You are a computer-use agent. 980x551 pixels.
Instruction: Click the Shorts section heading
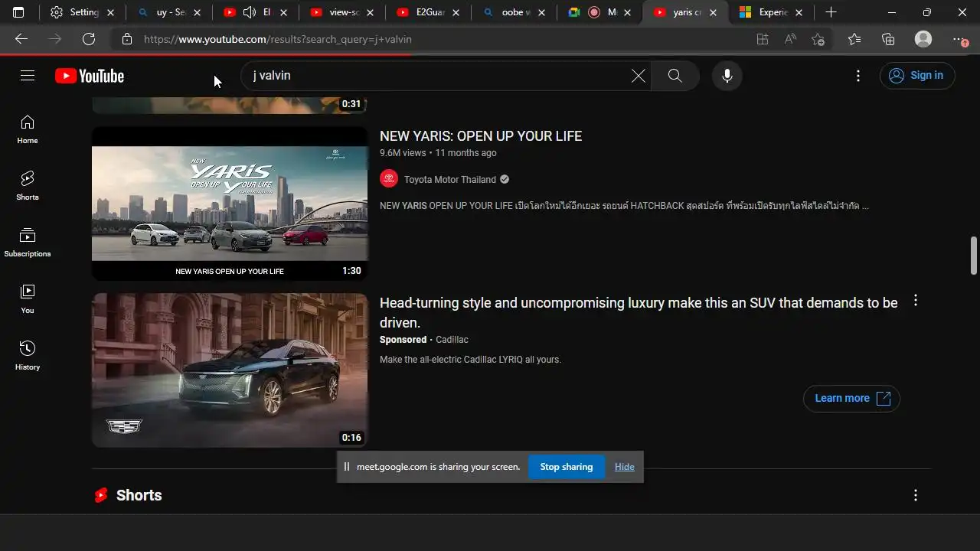pyautogui.click(x=139, y=495)
